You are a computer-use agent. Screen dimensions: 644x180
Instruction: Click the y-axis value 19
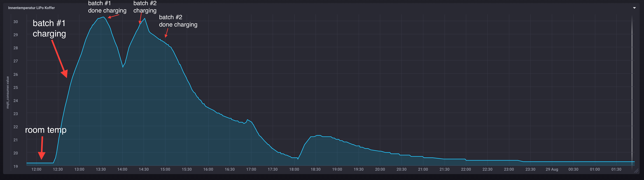(16, 166)
